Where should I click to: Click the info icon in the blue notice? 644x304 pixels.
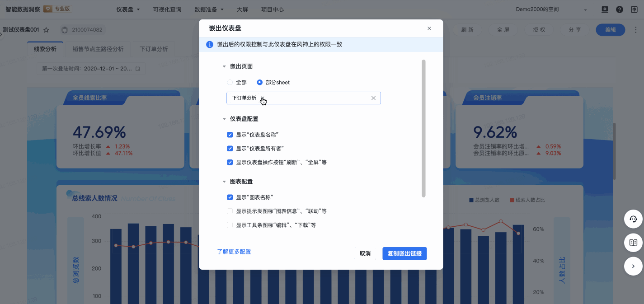click(x=210, y=45)
